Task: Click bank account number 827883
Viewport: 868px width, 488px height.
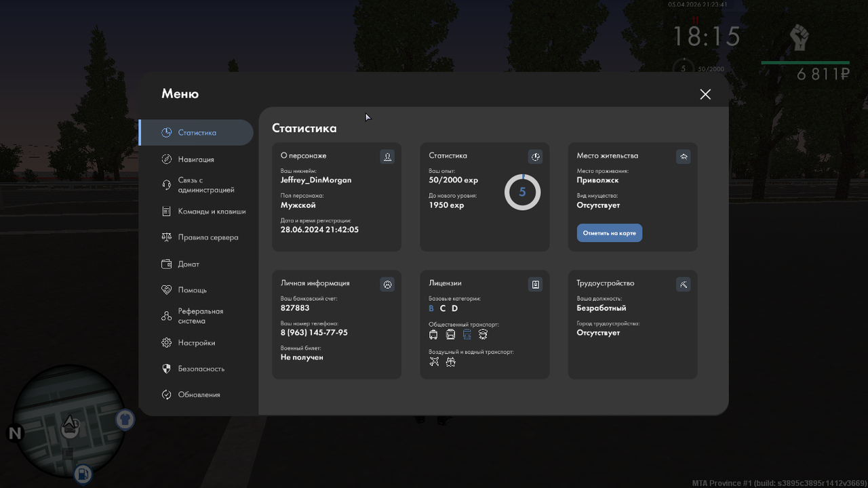Action: pos(295,308)
